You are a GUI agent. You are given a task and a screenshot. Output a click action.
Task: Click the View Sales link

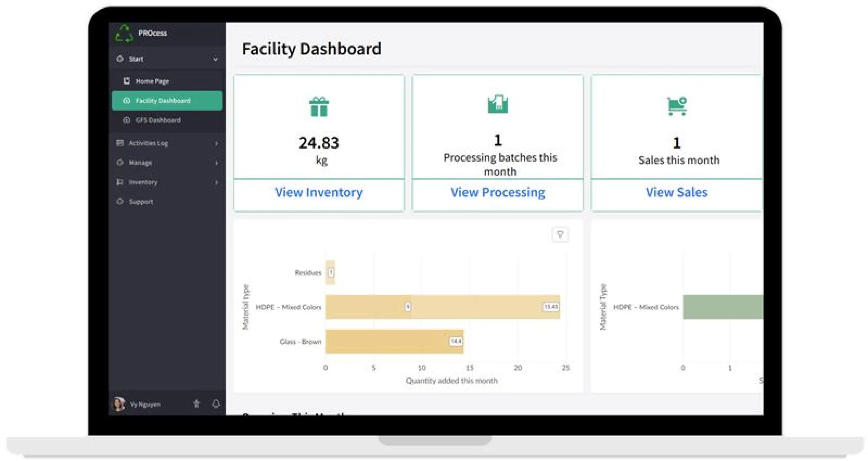pyautogui.click(x=676, y=192)
